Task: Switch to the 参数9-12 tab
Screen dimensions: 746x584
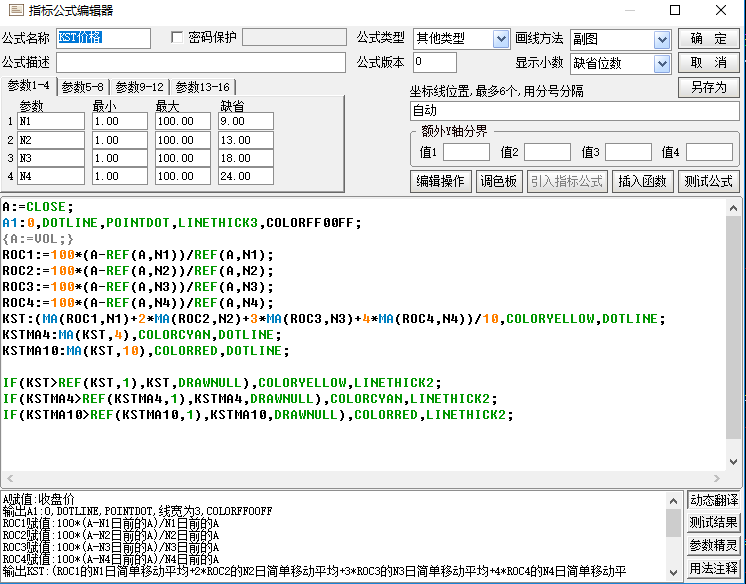Action: tap(139, 87)
